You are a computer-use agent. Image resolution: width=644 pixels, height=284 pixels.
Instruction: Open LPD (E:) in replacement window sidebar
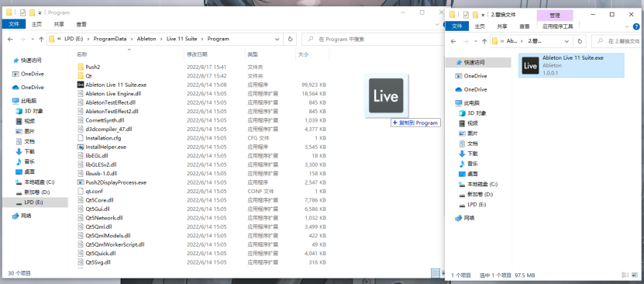pyautogui.click(x=473, y=205)
